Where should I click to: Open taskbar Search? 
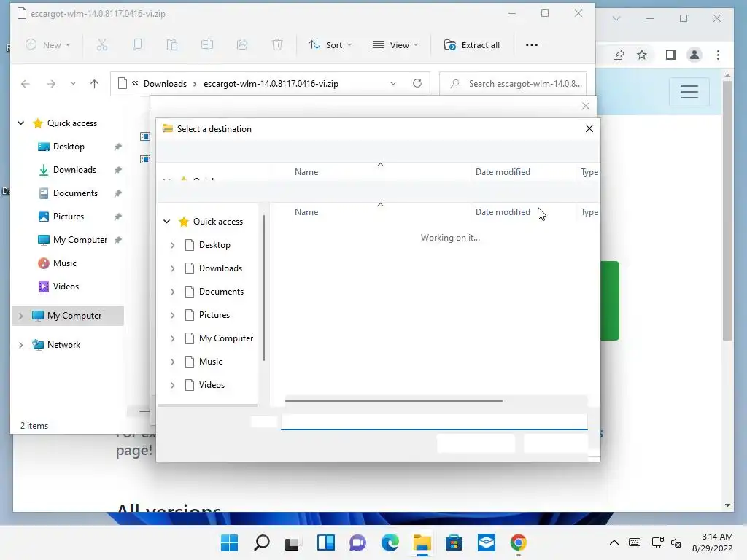[x=262, y=542]
